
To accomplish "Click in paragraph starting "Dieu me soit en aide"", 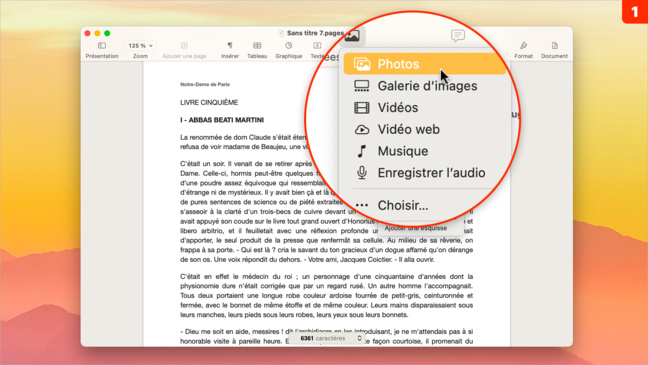I will point(326,336).
